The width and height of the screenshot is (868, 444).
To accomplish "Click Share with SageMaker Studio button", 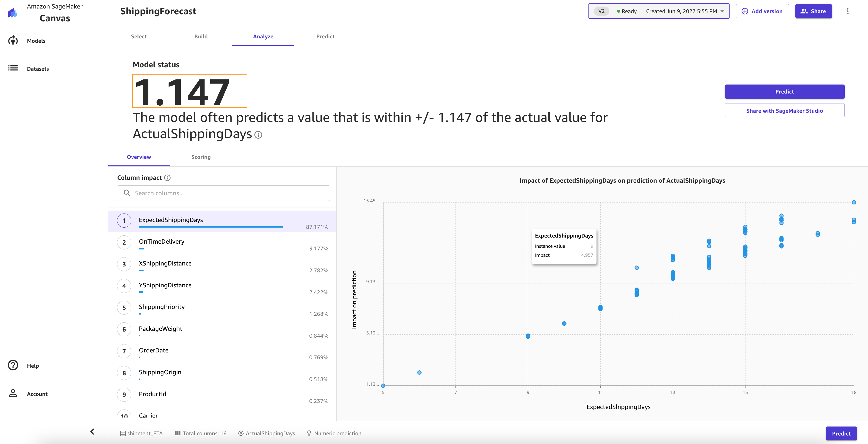I will [x=784, y=111].
